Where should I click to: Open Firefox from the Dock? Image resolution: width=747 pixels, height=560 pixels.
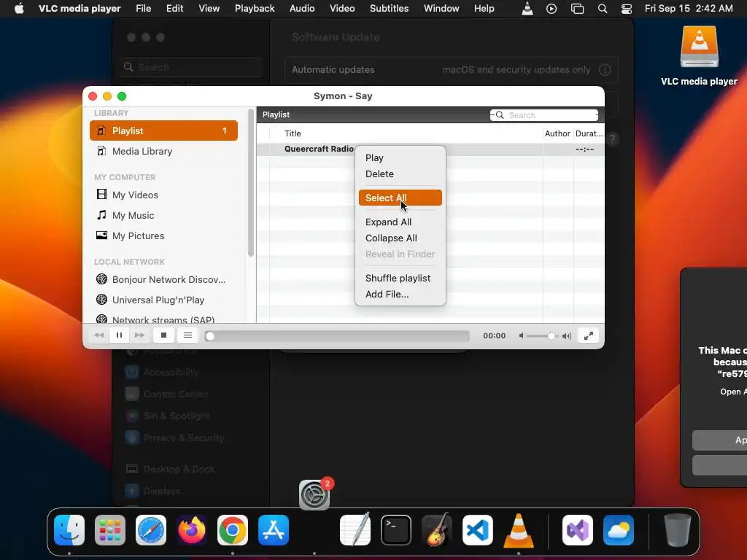[192, 529]
